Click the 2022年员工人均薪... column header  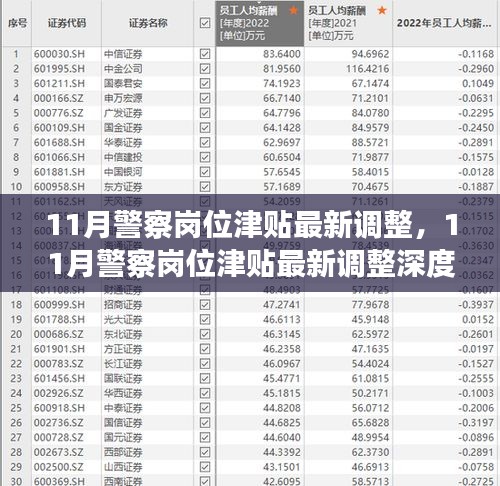click(x=446, y=23)
